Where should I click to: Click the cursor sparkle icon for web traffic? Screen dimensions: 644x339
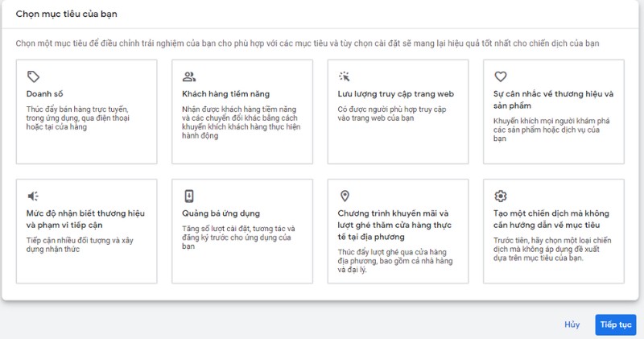point(345,76)
